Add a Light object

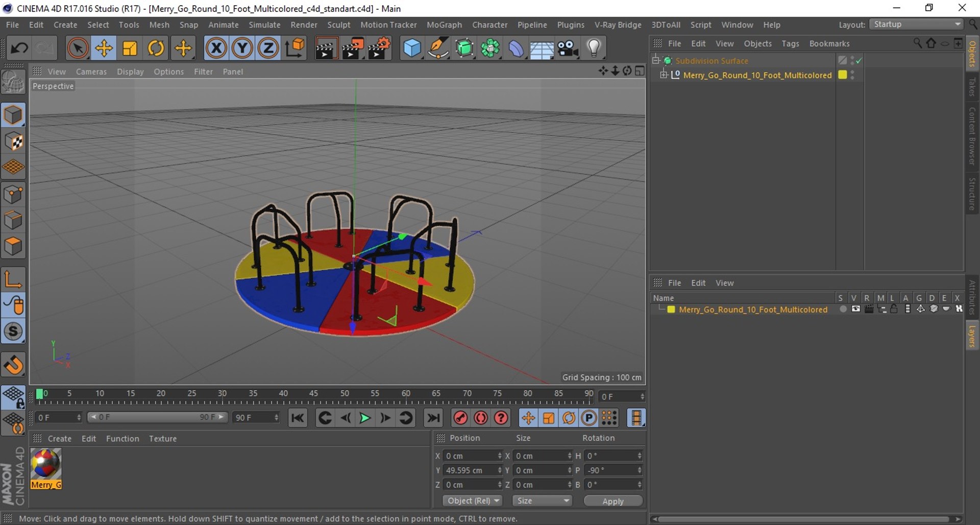(x=594, y=49)
